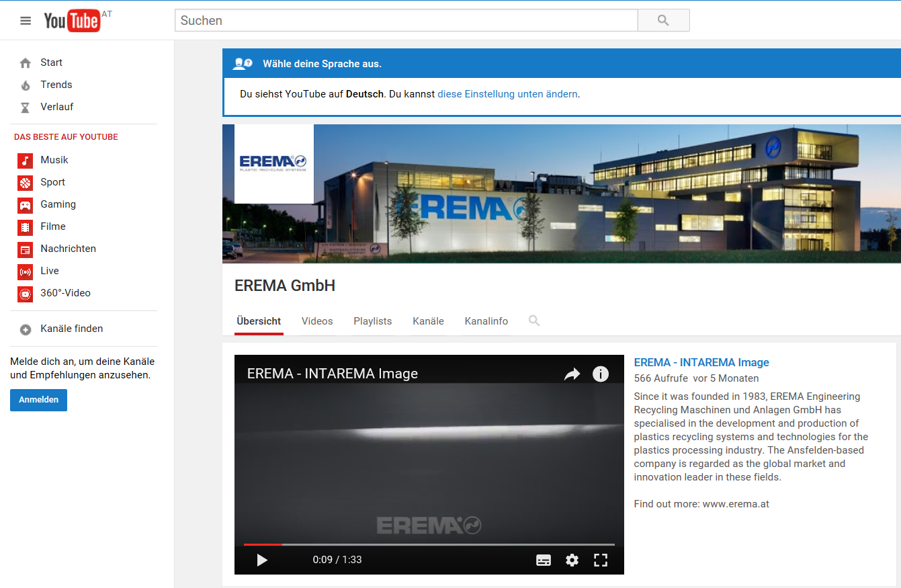Open the Filme film-strip icon
The width and height of the screenshot is (901, 588).
pyautogui.click(x=26, y=227)
